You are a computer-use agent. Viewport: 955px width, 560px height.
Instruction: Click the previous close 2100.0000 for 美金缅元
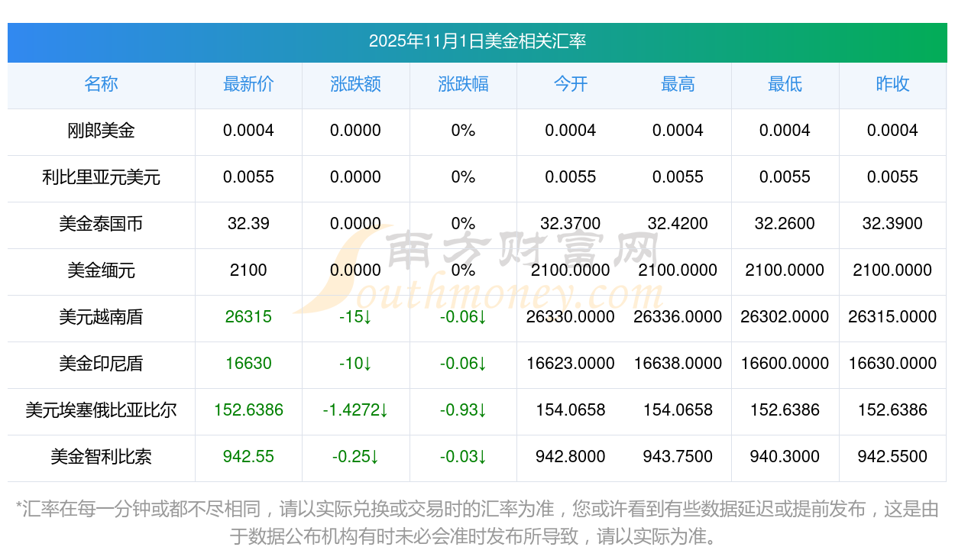[892, 270]
